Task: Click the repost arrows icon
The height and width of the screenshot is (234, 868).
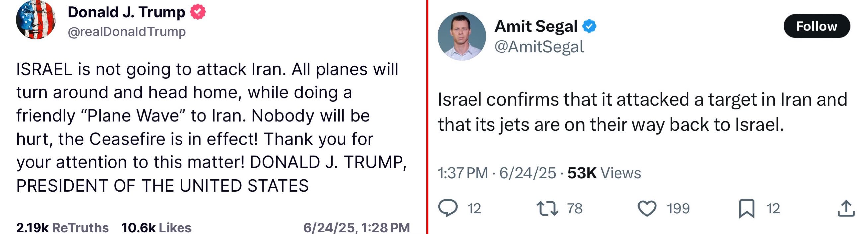Action: (547, 208)
